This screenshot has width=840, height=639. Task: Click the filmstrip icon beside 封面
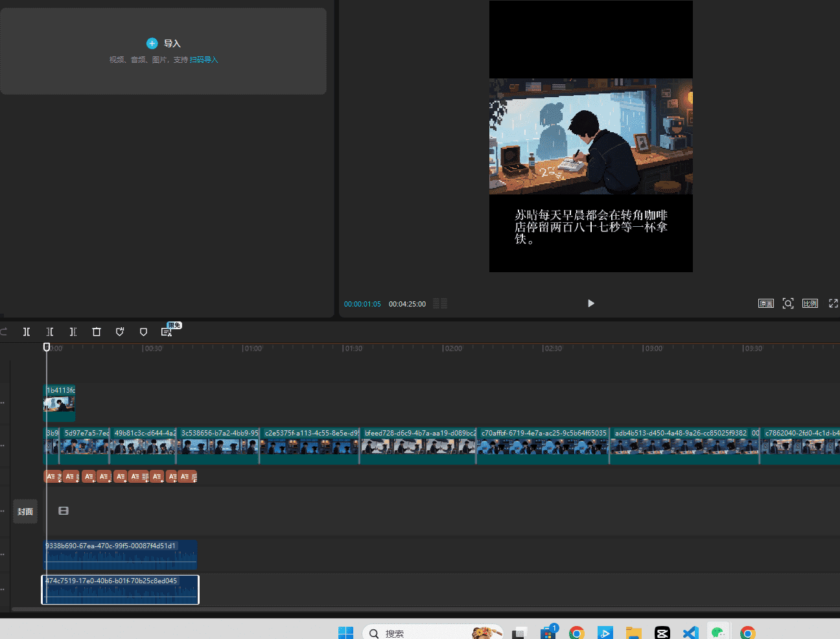[x=64, y=511]
